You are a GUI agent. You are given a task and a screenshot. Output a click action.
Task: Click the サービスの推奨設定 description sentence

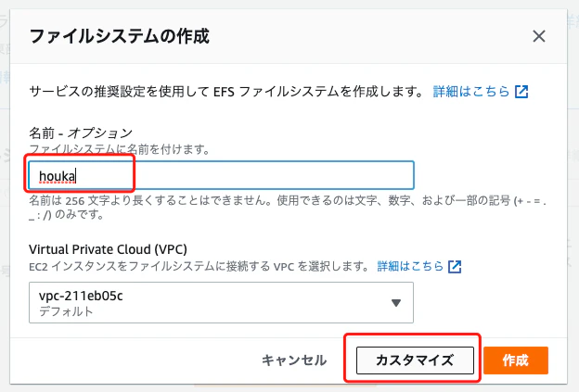pos(226,92)
